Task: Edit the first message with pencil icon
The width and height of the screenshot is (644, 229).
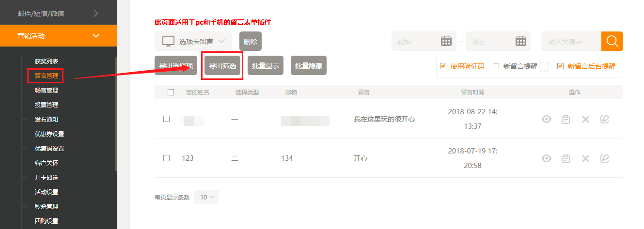Action: [x=604, y=119]
